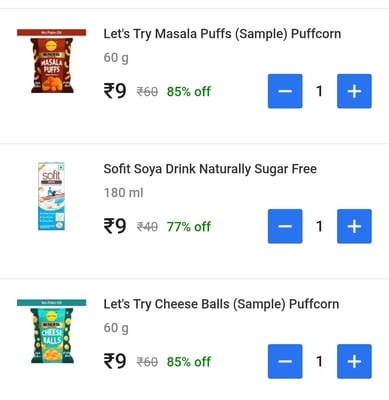Click the ₹9 price of Cheese Balls
This screenshot has width=389, height=400.
point(115,361)
